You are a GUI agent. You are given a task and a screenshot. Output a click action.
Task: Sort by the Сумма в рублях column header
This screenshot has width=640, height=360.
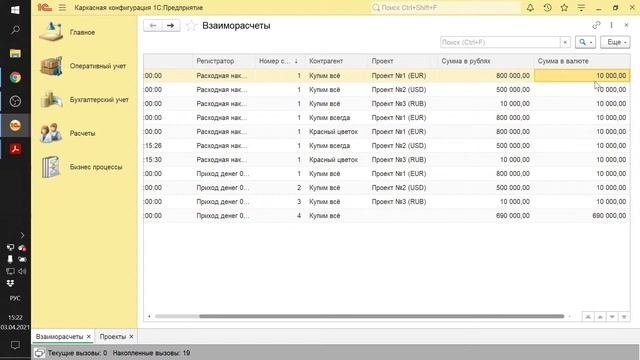point(486,61)
